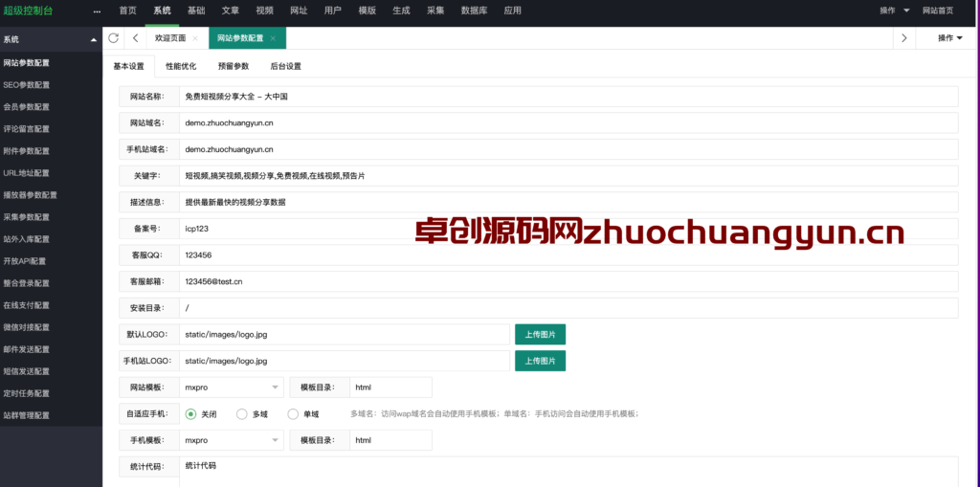Collapse the 系统 sidebar section
This screenshot has width=980, height=487.
94,39
